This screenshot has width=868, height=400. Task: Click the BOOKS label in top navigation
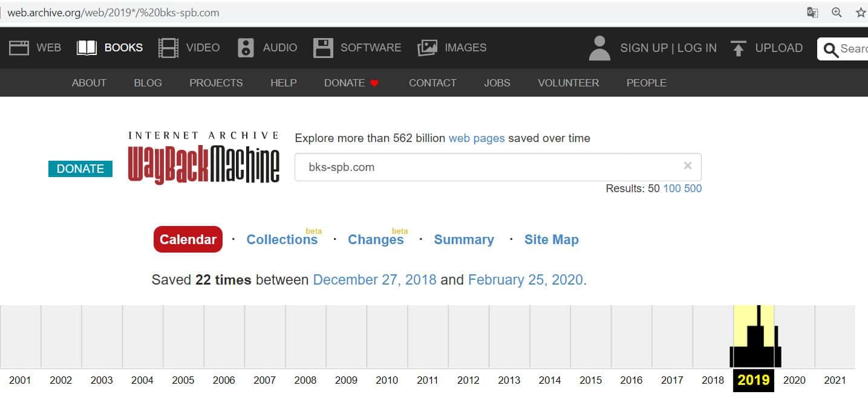click(x=124, y=48)
